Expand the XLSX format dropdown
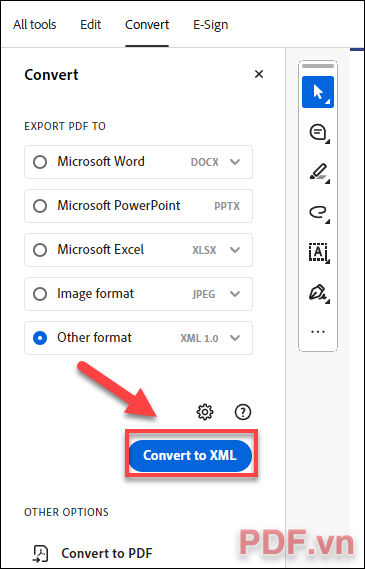 (x=235, y=250)
